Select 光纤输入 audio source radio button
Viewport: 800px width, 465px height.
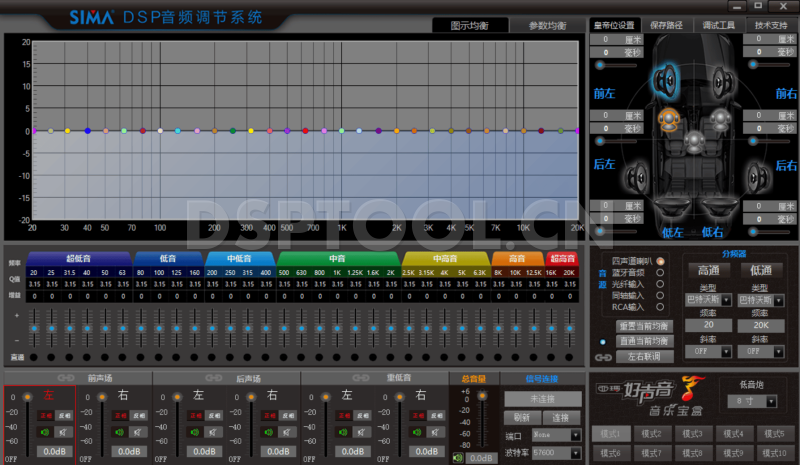point(660,284)
